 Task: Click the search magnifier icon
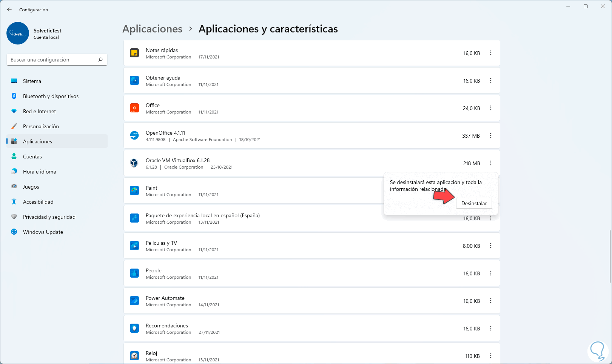[100, 60]
